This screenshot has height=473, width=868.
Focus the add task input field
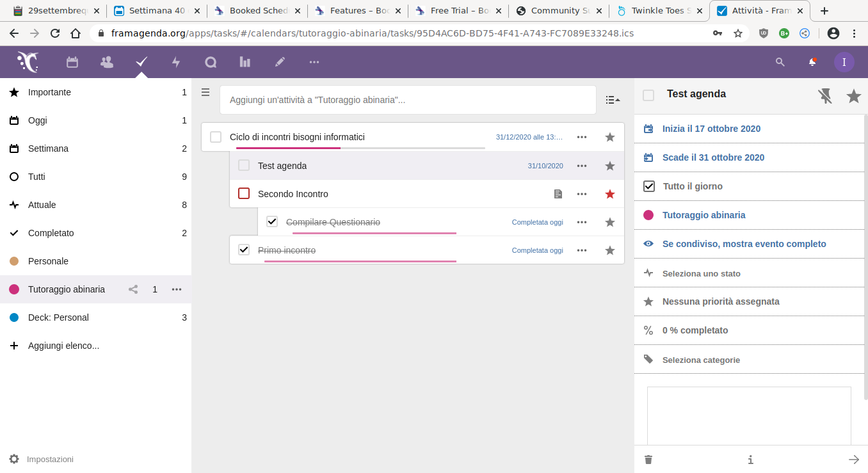pos(408,100)
